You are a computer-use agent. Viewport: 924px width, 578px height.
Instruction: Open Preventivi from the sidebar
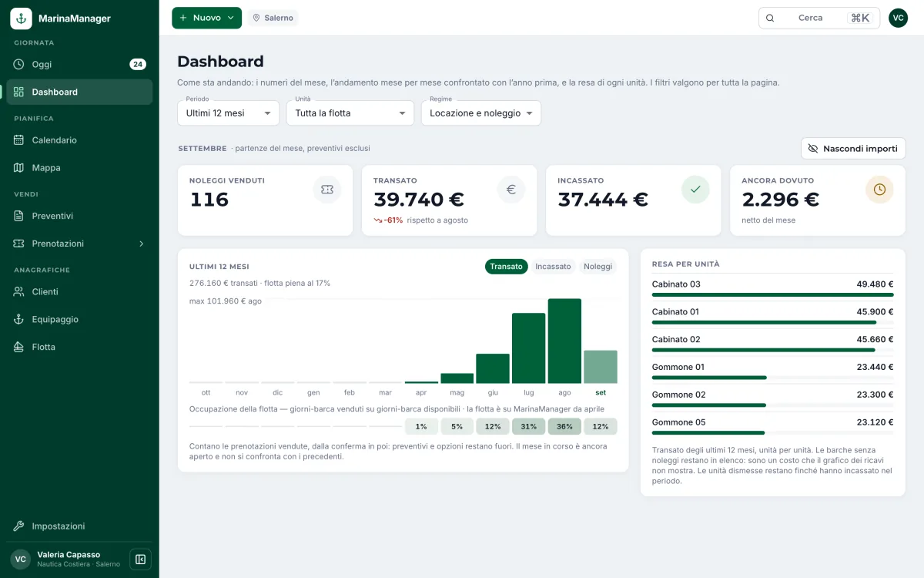pyautogui.click(x=79, y=216)
